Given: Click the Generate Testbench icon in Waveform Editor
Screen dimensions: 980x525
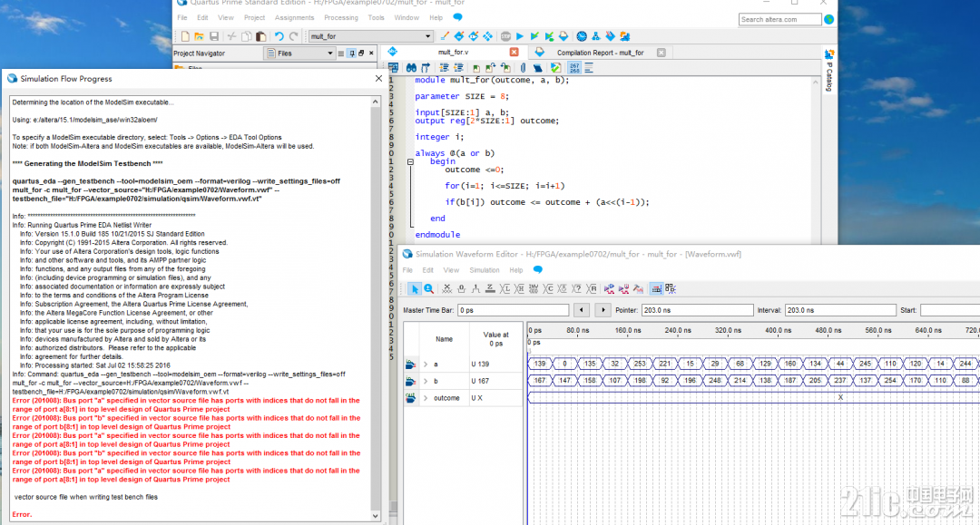Looking at the screenshot, I should 638,288.
